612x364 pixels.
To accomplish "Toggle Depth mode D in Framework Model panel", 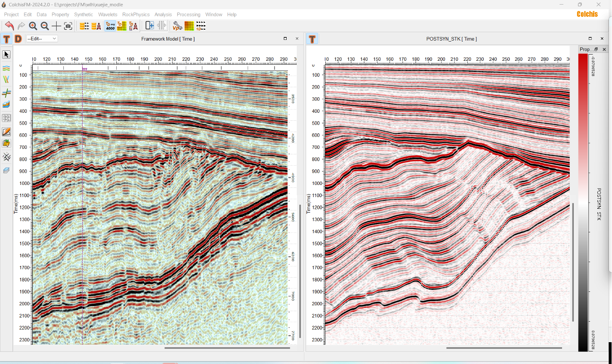I will [18, 39].
